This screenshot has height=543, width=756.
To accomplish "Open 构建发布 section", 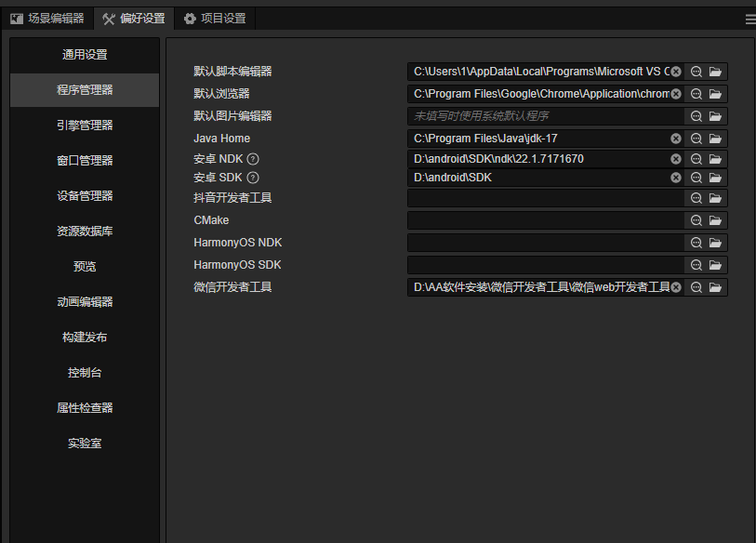I will pyautogui.click(x=85, y=338).
